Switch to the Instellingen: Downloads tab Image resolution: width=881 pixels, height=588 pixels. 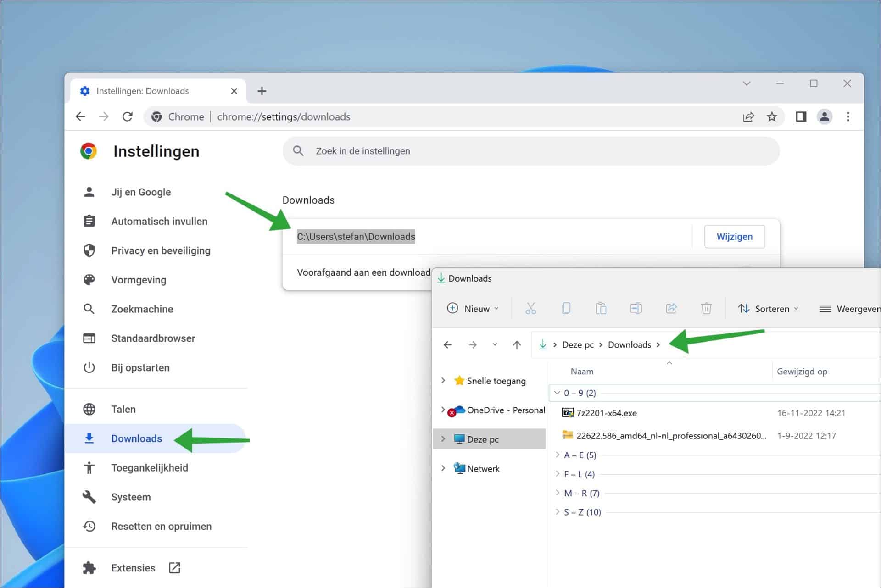point(142,91)
